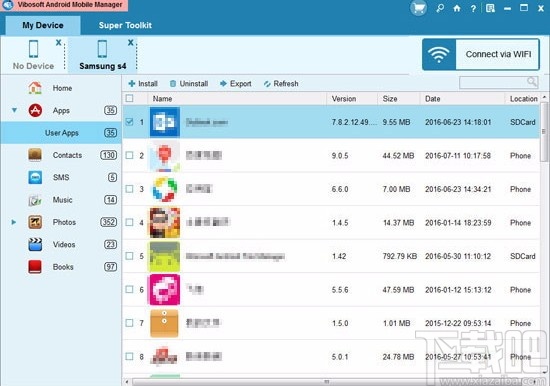Click the Install button
The image size is (550, 386).
click(x=143, y=84)
